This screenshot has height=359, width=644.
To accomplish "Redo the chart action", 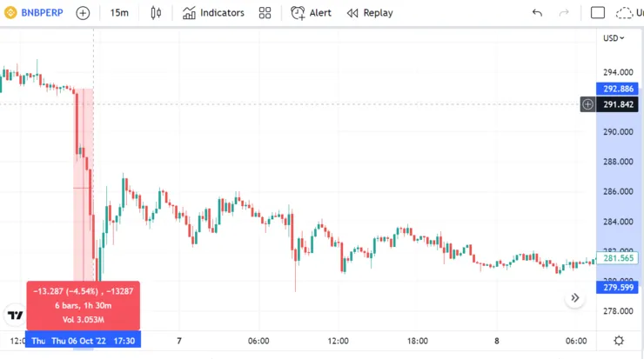I will [564, 13].
